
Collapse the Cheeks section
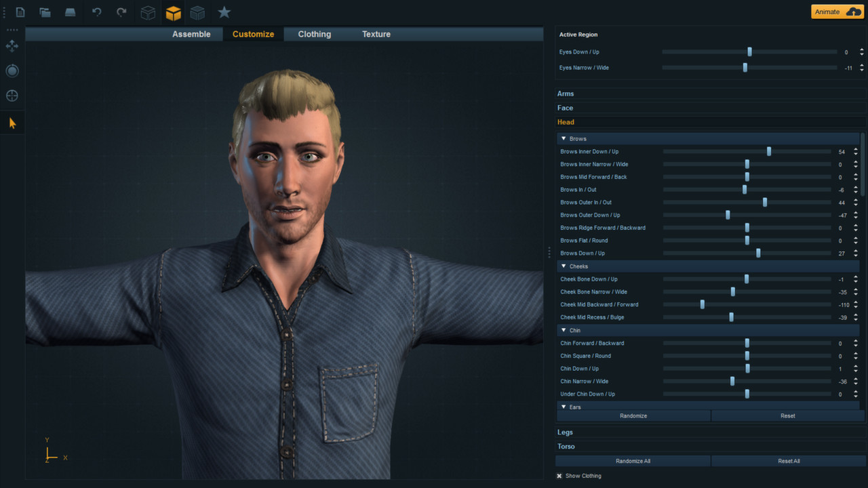(x=564, y=266)
